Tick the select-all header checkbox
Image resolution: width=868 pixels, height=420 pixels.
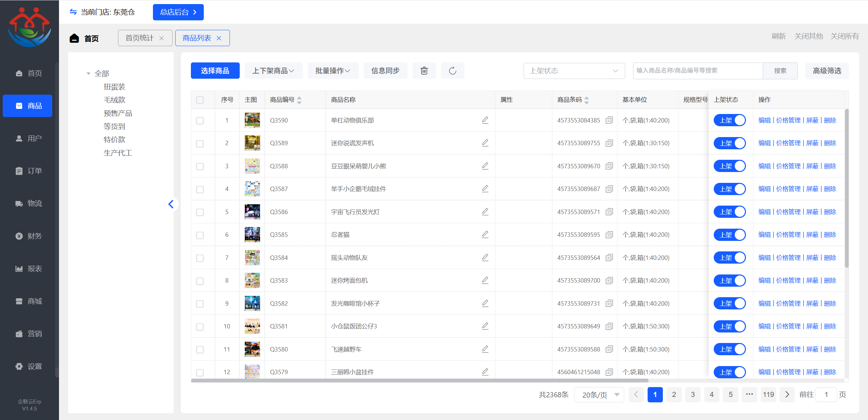point(200,100)
